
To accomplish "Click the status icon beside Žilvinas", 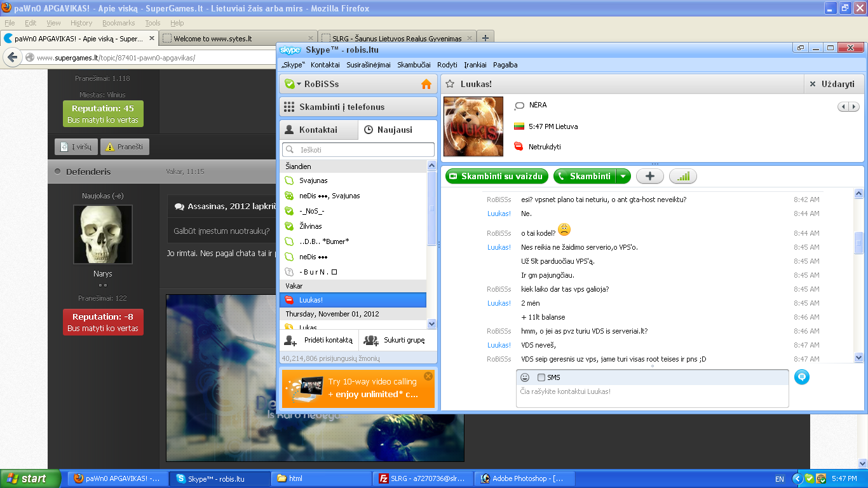I will point(289,226).
